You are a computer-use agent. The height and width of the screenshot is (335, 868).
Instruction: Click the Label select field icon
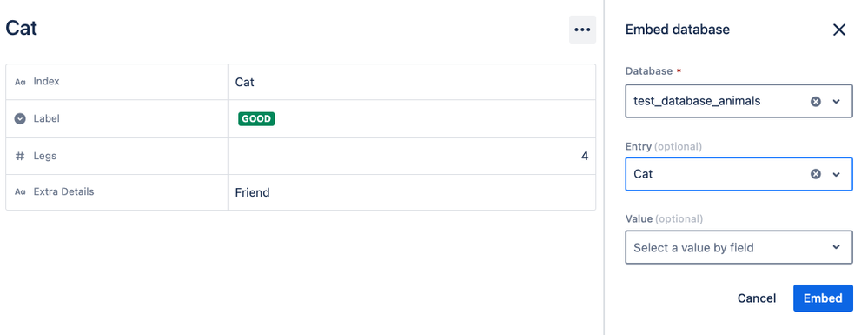[x=20, y=118]
